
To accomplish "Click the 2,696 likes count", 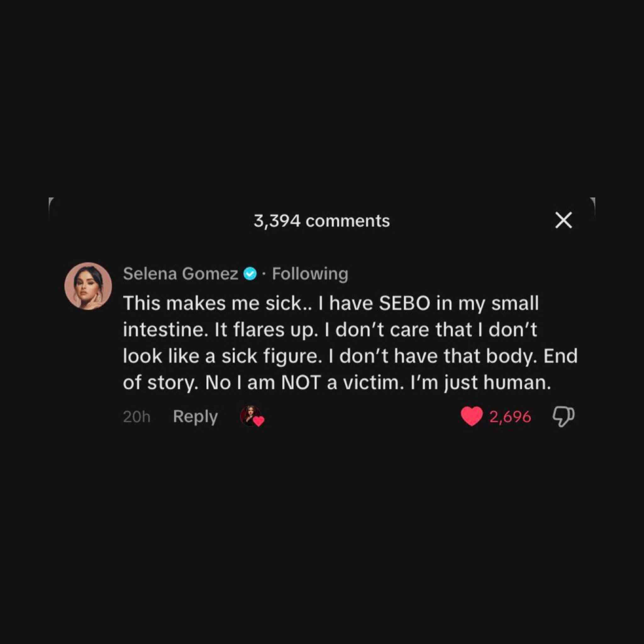I will (510, 417).
